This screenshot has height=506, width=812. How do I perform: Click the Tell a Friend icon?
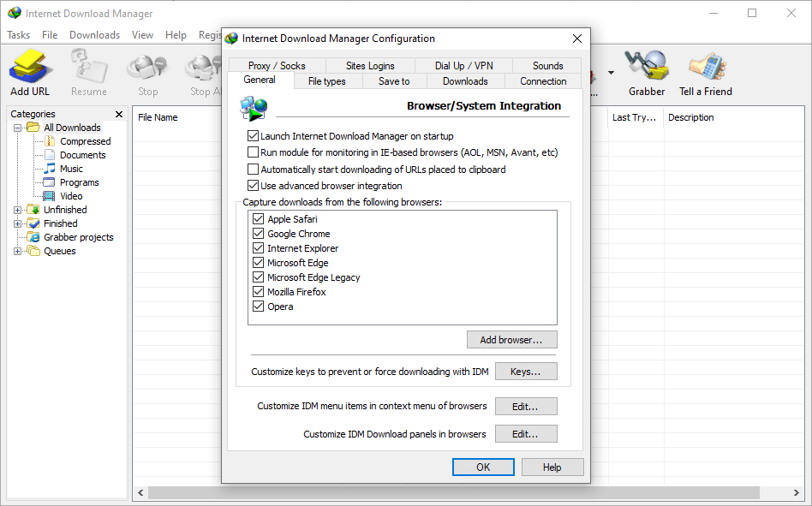(x=707, y=66)
